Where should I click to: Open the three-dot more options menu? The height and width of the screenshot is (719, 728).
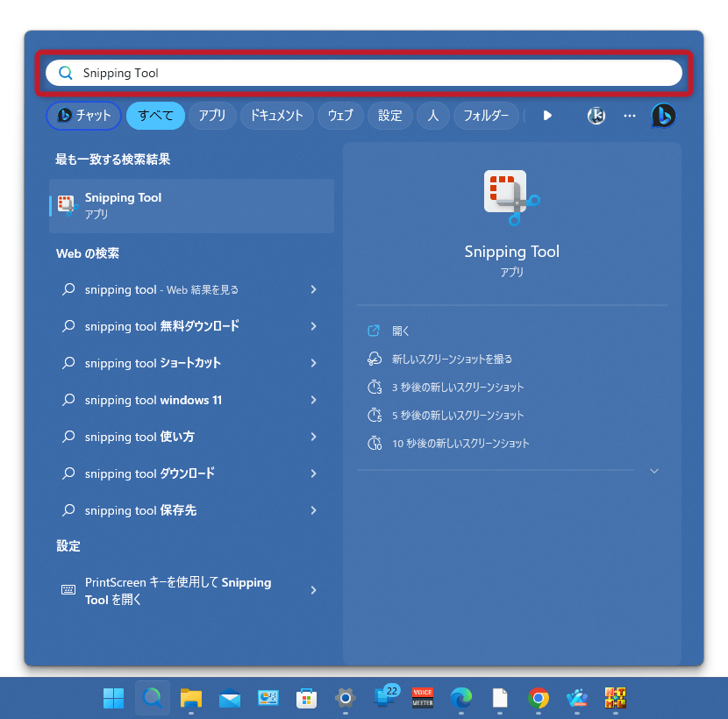630,116
